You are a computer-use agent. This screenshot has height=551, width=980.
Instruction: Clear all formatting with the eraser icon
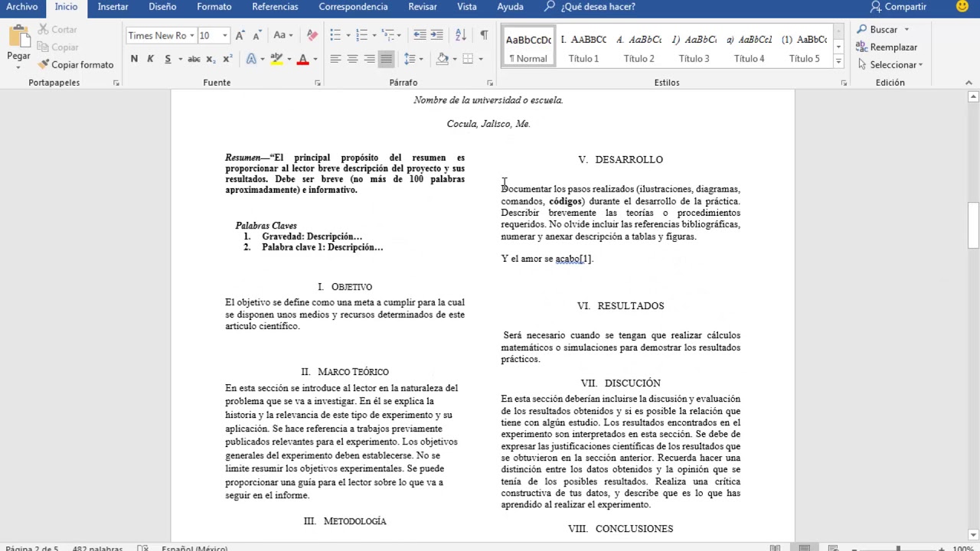point(312,35)
